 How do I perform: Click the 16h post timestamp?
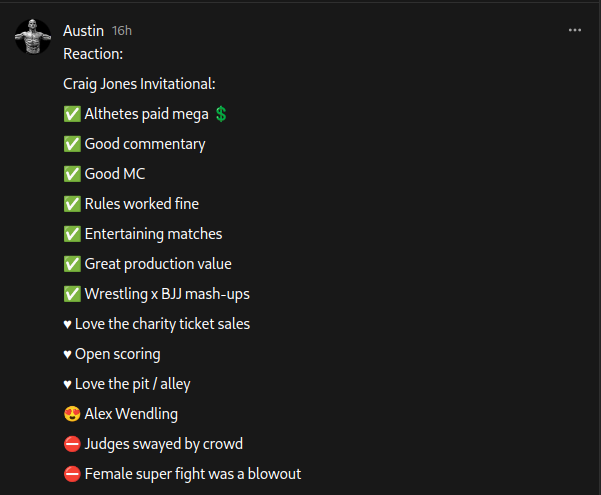tap(122, 31)
